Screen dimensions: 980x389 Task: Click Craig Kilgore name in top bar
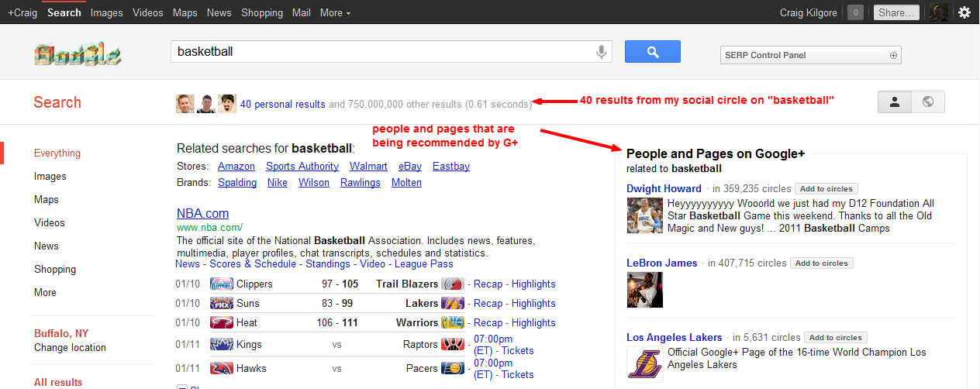tap(809, 12)
